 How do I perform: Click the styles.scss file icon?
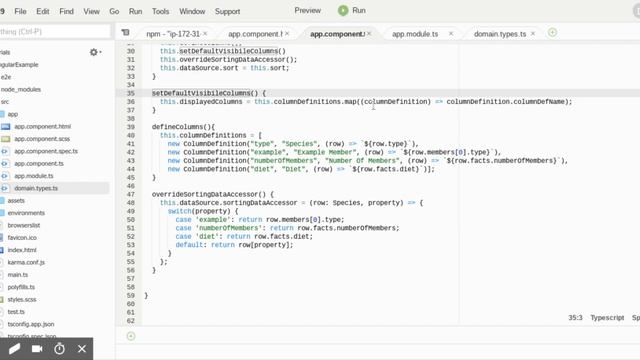click(2, 299)
